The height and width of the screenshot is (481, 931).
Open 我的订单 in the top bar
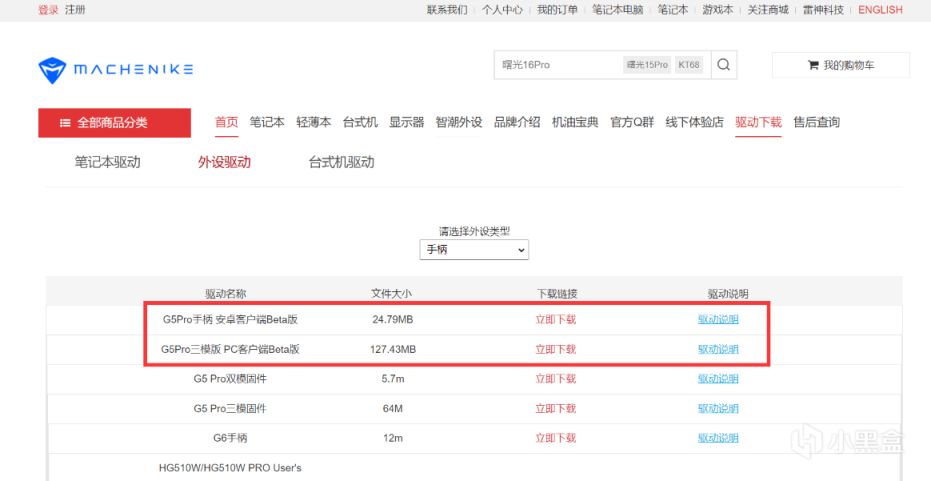coord(557,10)
